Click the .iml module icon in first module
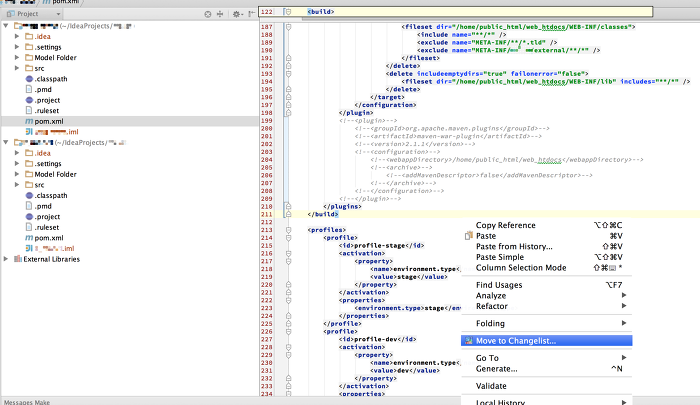This screenshot has height=405, width=700. tap(29, 132)
